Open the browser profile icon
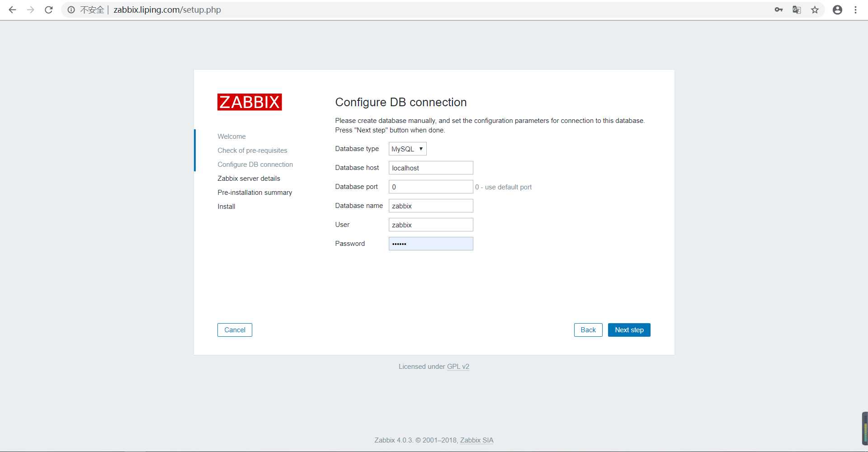Viewport: 868px width, 452px height. [837, 9]
